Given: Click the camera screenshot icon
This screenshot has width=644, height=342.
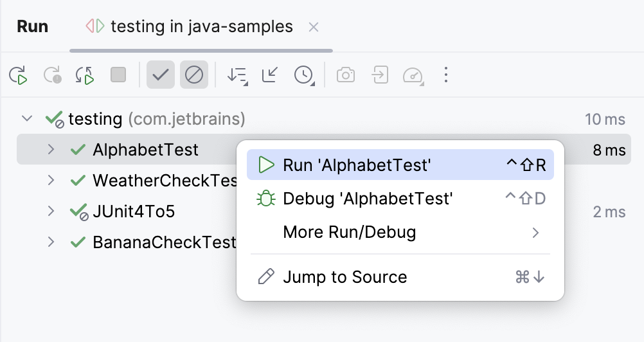Looking at the screenshot, I should 346,75.
